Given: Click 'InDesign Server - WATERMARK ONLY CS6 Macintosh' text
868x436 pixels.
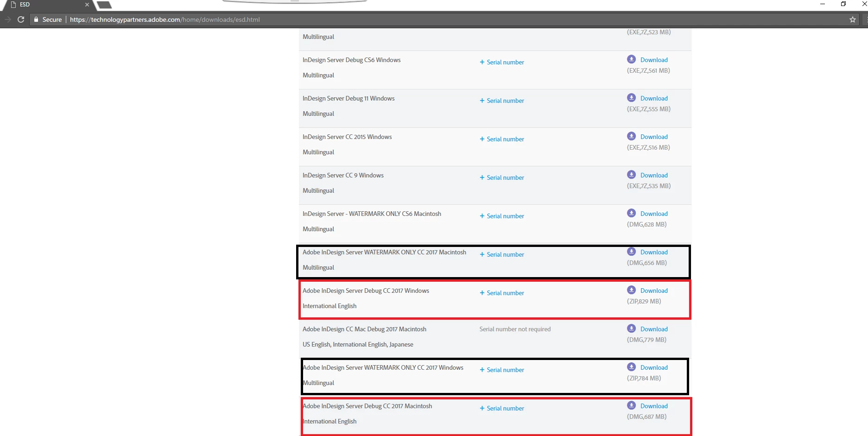Looking at the screenshot, I should 372,214.
